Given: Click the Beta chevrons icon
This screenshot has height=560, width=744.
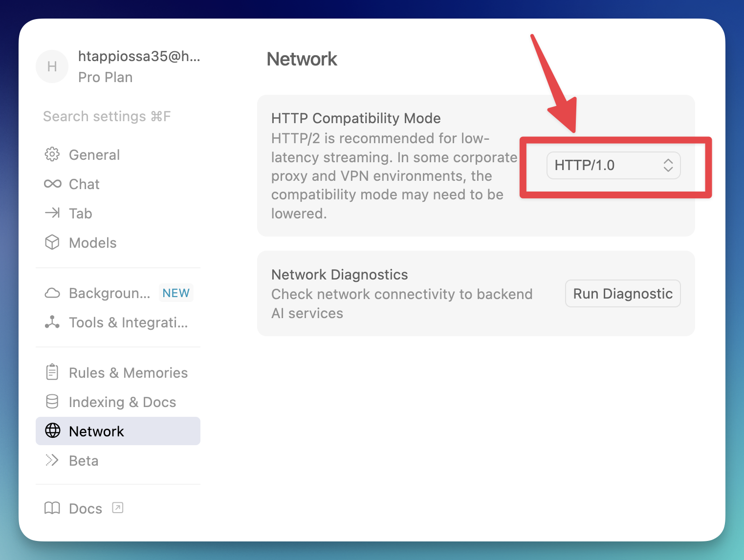Looking at the screenshot, I should (52, 460).
